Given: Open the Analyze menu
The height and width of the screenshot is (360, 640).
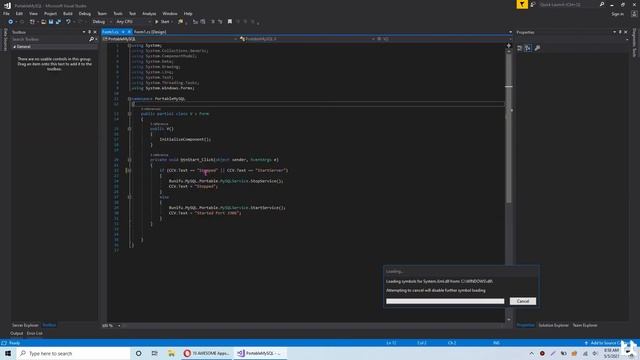Looking at the screenshot, I should (149, 13).
